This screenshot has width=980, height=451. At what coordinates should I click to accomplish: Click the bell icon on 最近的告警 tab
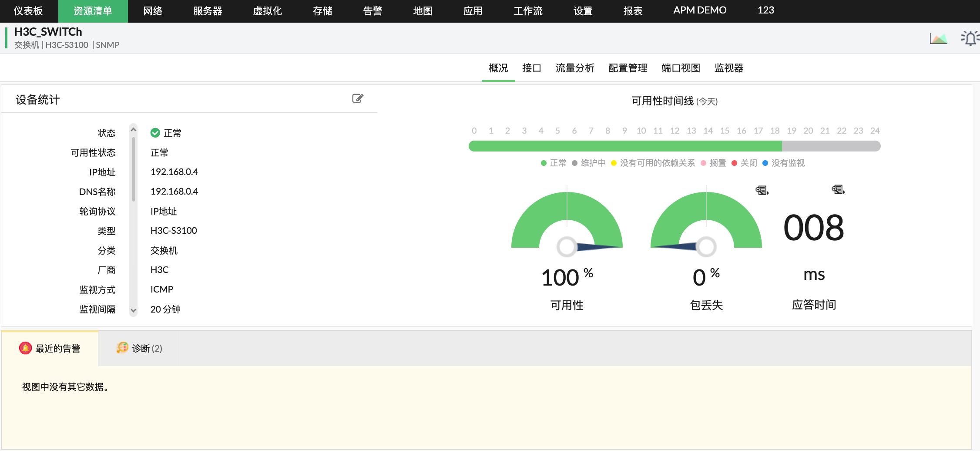[x=25, y=347]
